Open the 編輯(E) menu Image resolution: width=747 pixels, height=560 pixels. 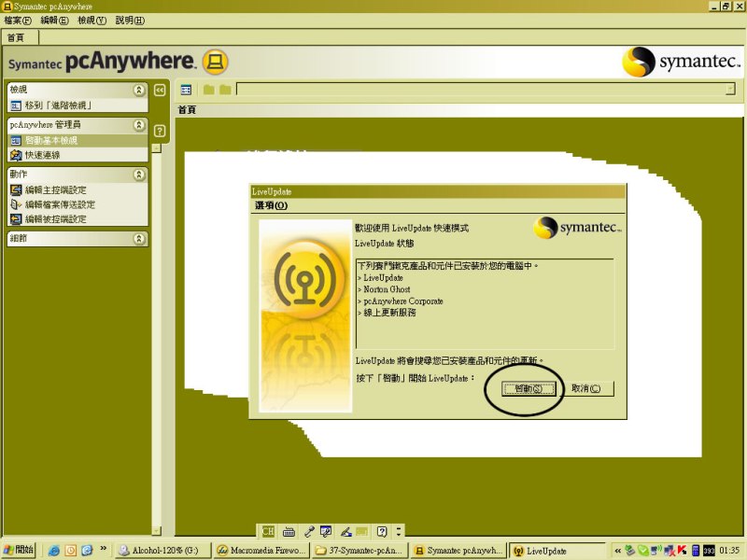coord(54,20)
